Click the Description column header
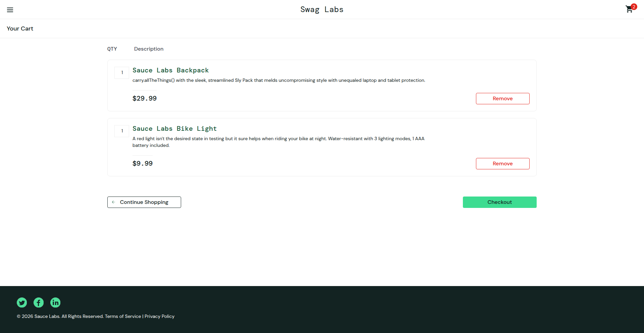The width and height of the screenshot is (644, 333). (x=149, y=49)
